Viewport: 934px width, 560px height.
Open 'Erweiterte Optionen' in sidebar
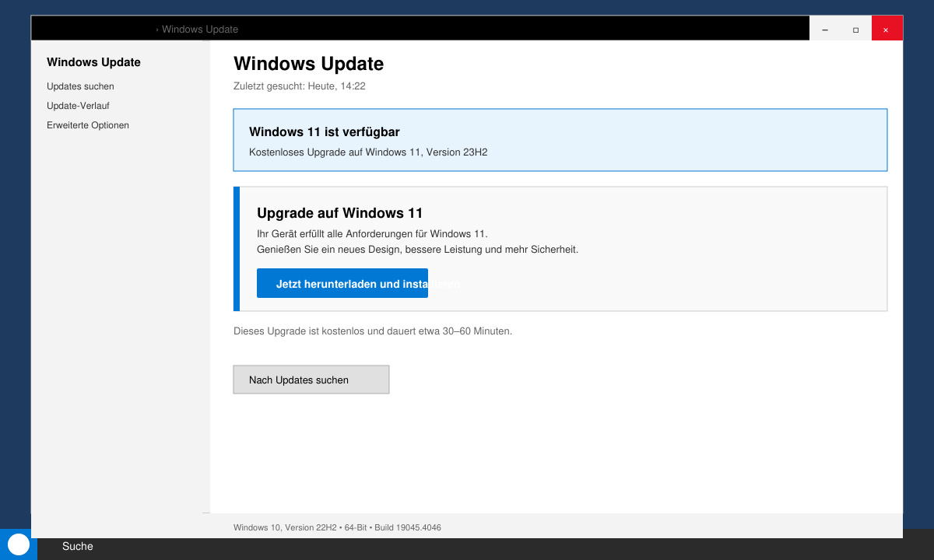(88, 125)
